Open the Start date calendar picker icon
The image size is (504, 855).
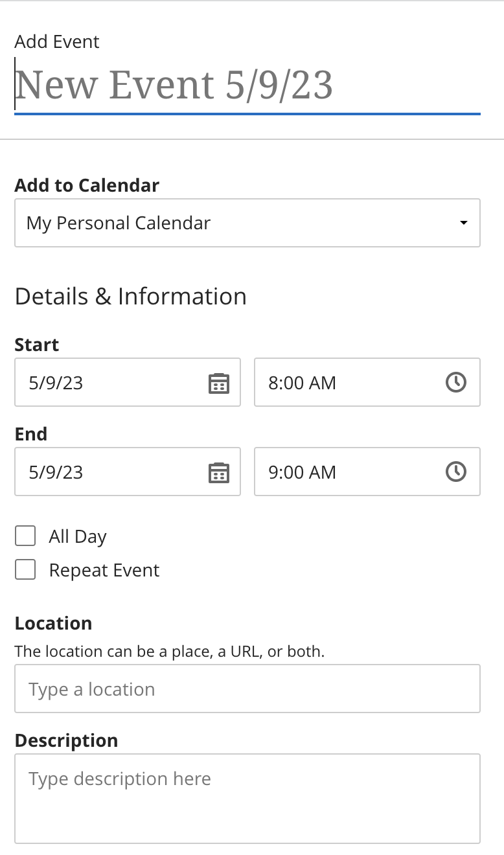coord(219,383)
